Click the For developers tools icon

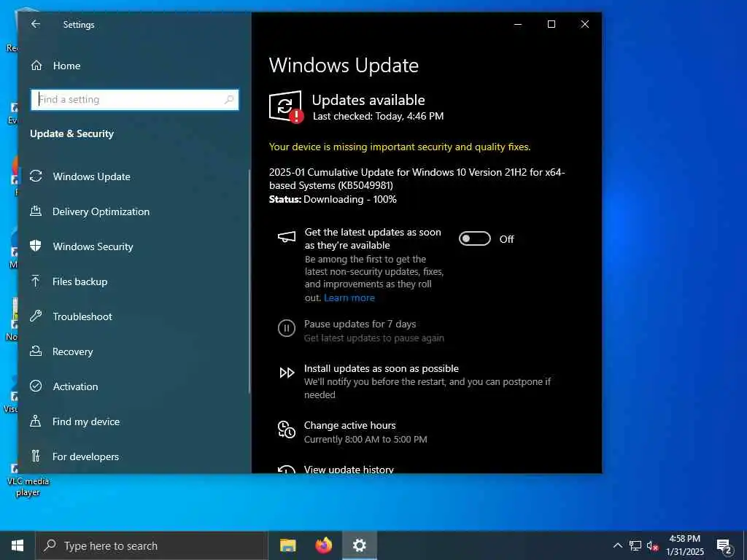(36, 456)
